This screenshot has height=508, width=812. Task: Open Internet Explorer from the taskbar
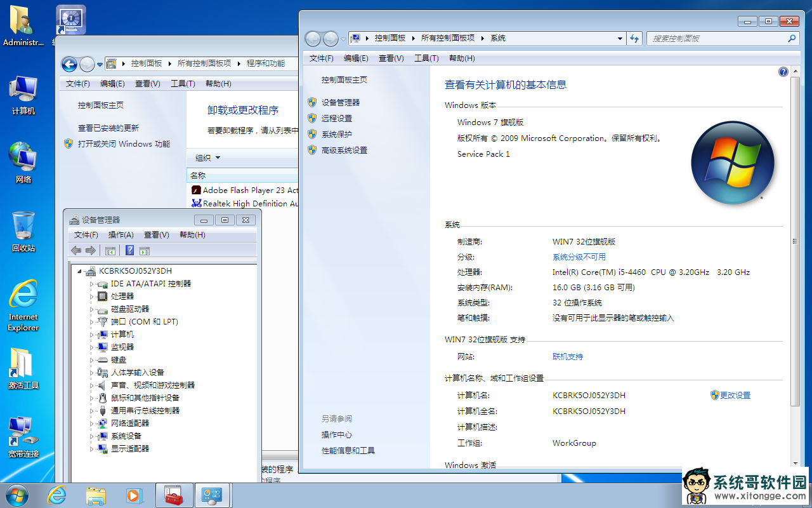tap(57, 495)
